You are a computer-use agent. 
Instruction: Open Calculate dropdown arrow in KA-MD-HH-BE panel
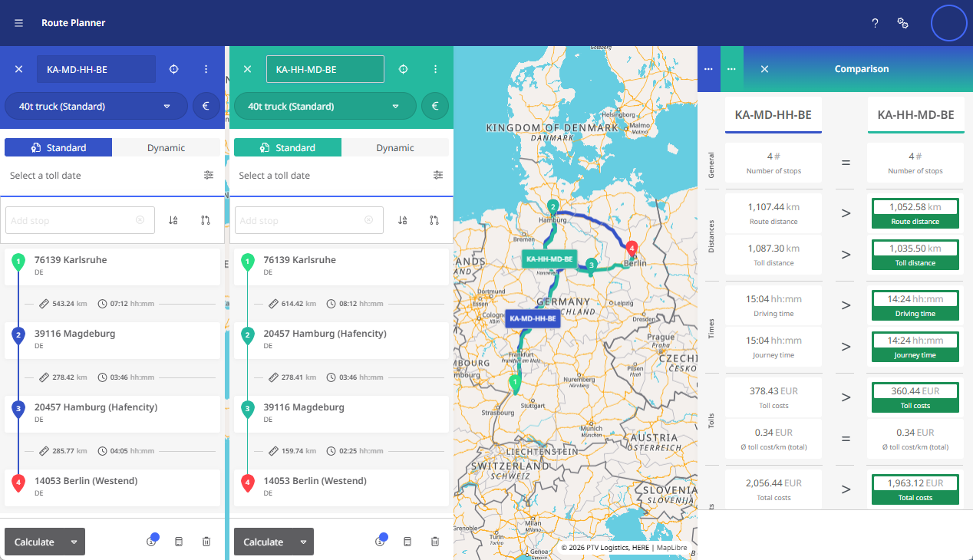click(x=74, y=542)
